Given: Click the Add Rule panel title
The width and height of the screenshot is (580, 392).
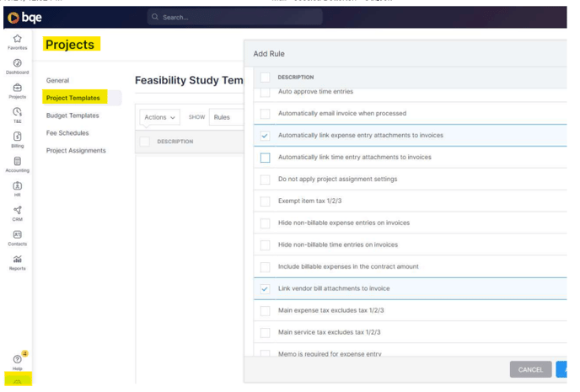Looking at the screenshot, I should (269, 54).
